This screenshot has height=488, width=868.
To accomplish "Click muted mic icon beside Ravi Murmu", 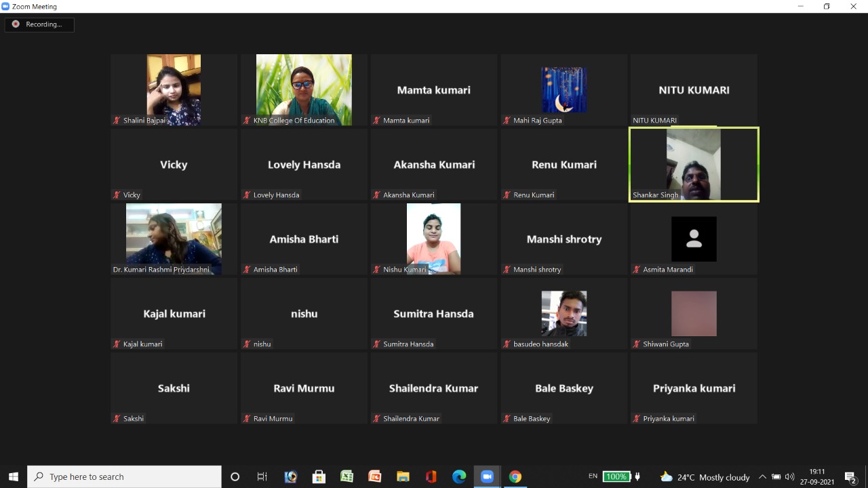I will pyautogui.click(x=247, y=418).
